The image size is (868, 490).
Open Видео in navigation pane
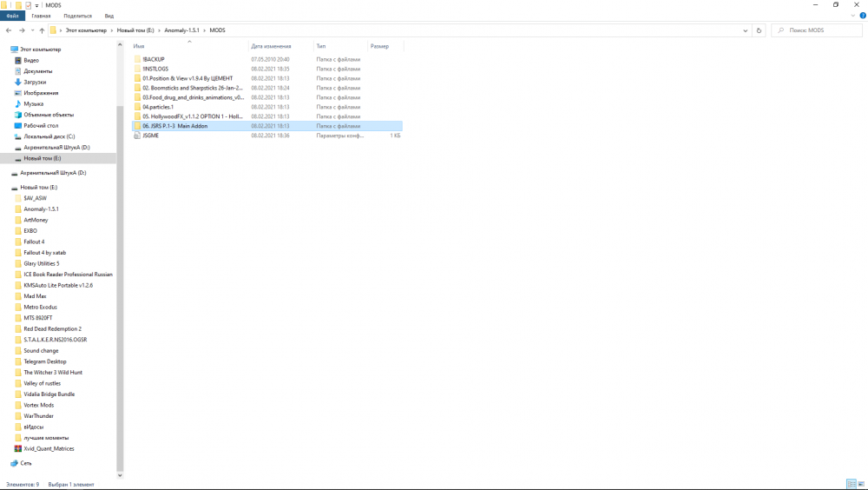[31, 61]
